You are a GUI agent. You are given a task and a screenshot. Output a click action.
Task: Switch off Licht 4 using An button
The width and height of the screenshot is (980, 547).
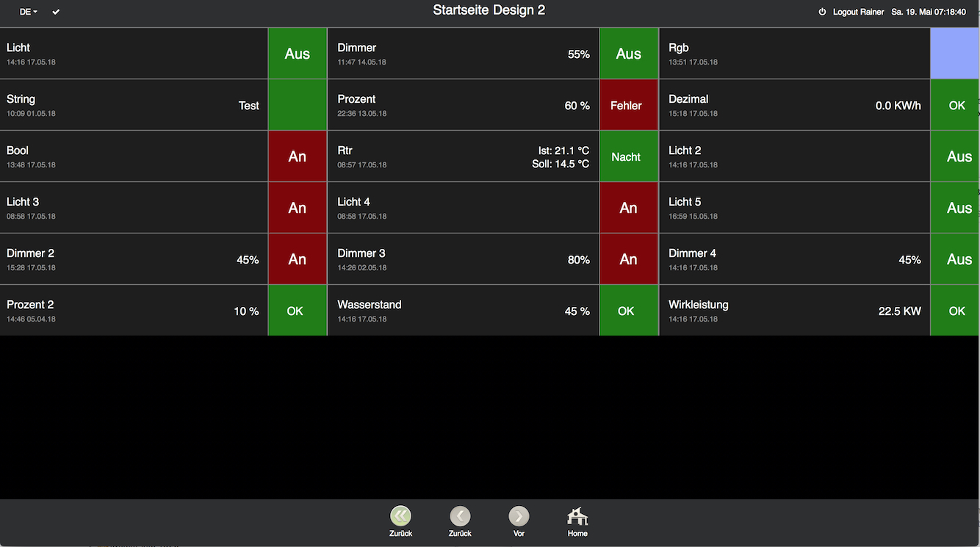[629, 208]
